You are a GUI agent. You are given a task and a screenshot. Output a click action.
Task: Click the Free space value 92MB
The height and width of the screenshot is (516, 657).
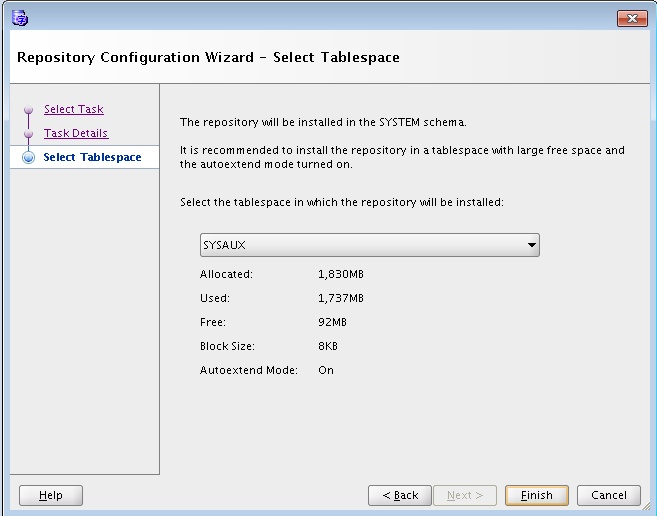coord(331,322)
